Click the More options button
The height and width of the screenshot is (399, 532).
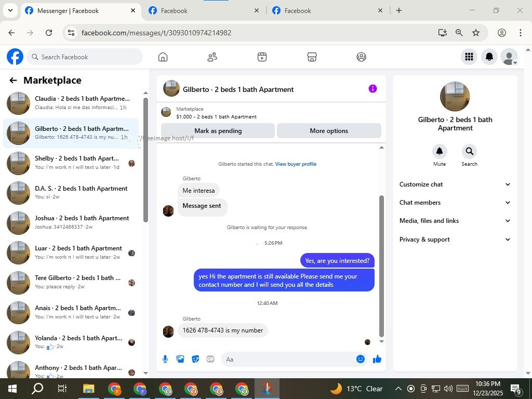pyautogui.click(x=329, y=130)
